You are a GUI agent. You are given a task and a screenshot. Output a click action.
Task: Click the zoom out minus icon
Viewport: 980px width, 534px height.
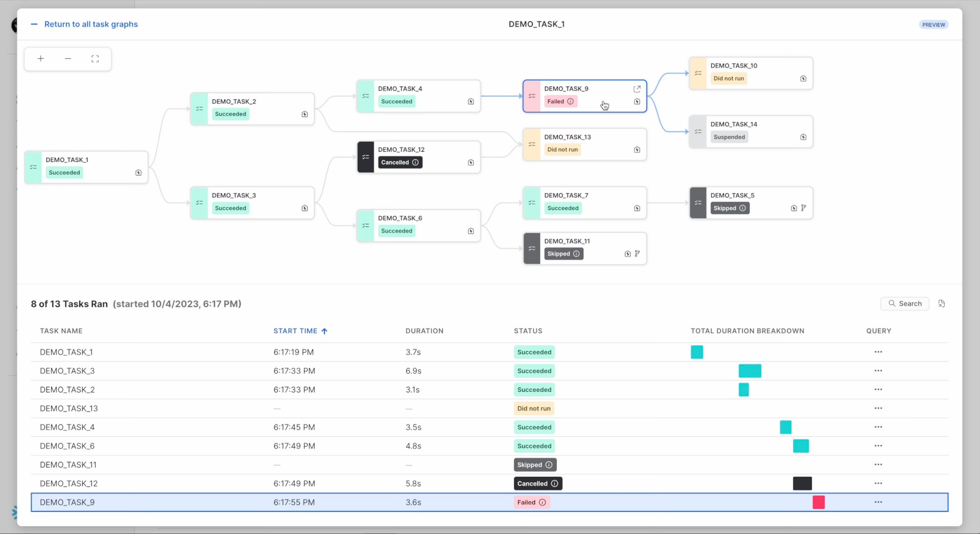click(68, 59)
